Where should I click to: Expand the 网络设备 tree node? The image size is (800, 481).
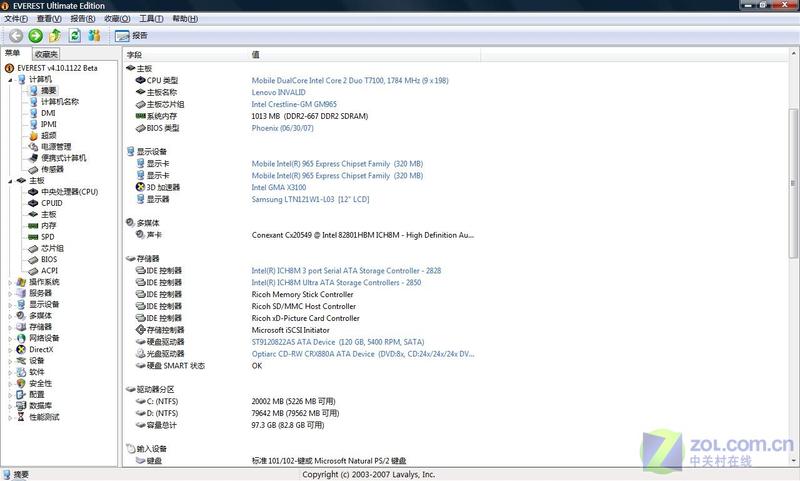coord(10,338)
